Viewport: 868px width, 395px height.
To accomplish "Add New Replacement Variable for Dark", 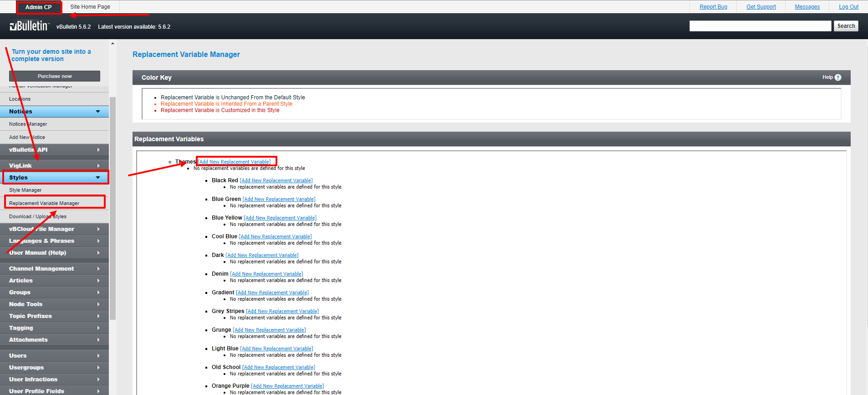I will point(262,255).
